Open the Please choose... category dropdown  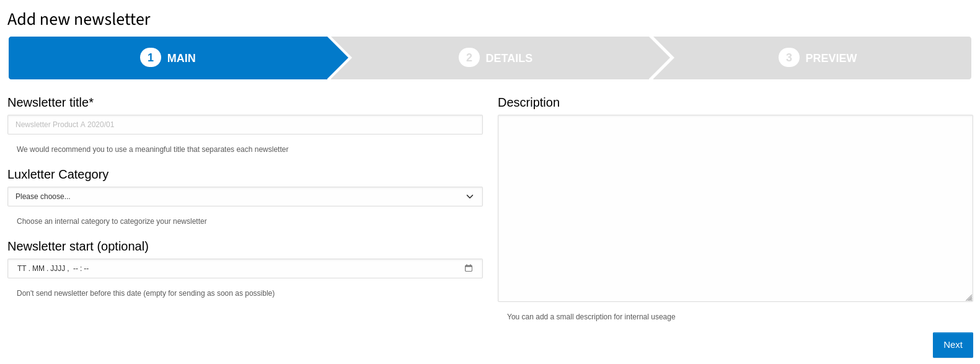[245, 197]
